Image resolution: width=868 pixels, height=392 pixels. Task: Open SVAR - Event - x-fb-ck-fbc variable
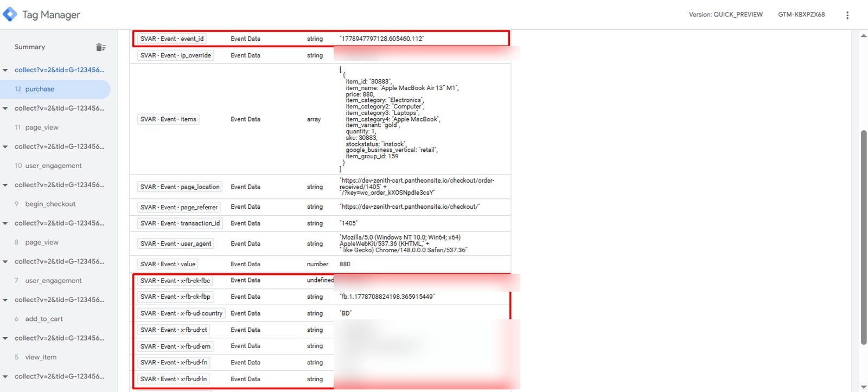[x=175, y=281]
